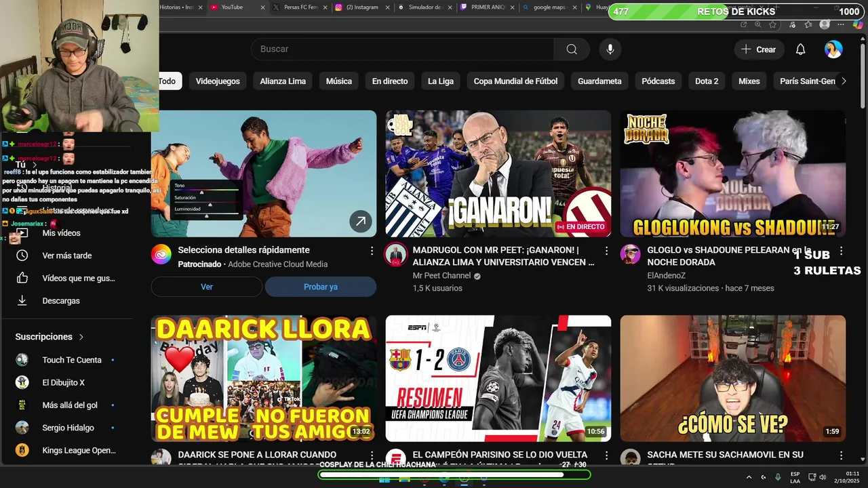Select the Dota 2 filter chip
The width and height of the screenshot is (868, 488).
pyautogui.click(x=707, y=81)
